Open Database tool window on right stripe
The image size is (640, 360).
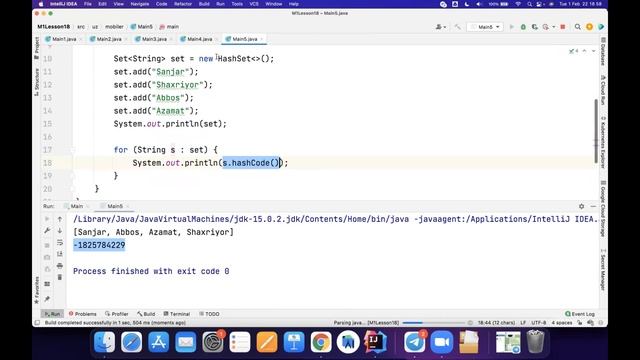point(603,51)
